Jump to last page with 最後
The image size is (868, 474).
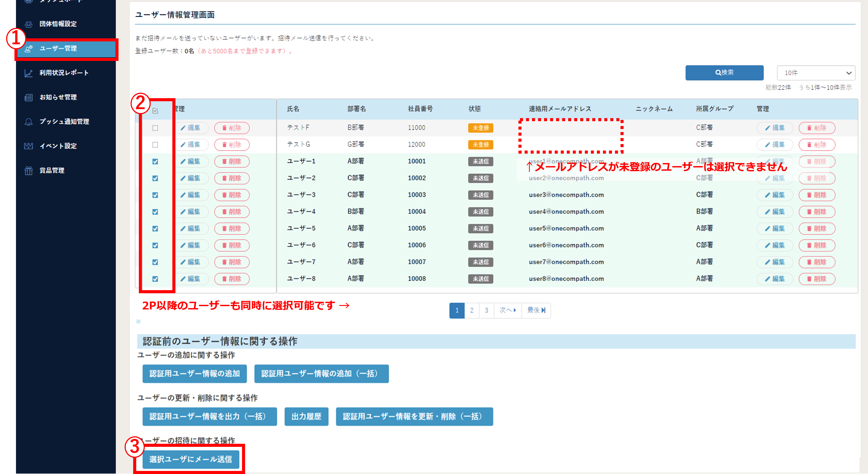[536, 310]
